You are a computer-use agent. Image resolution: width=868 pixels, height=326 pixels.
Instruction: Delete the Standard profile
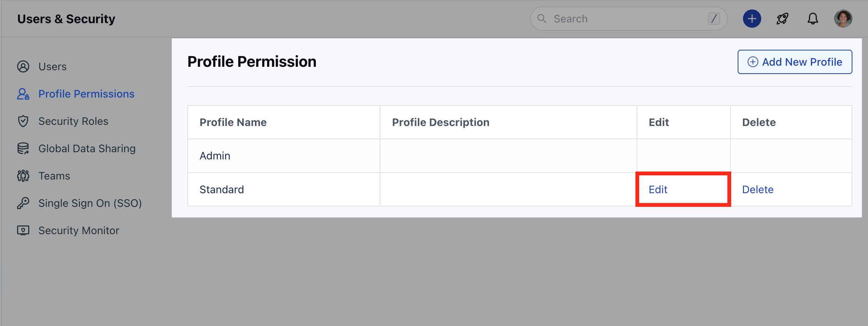click(x=758, y=189)
